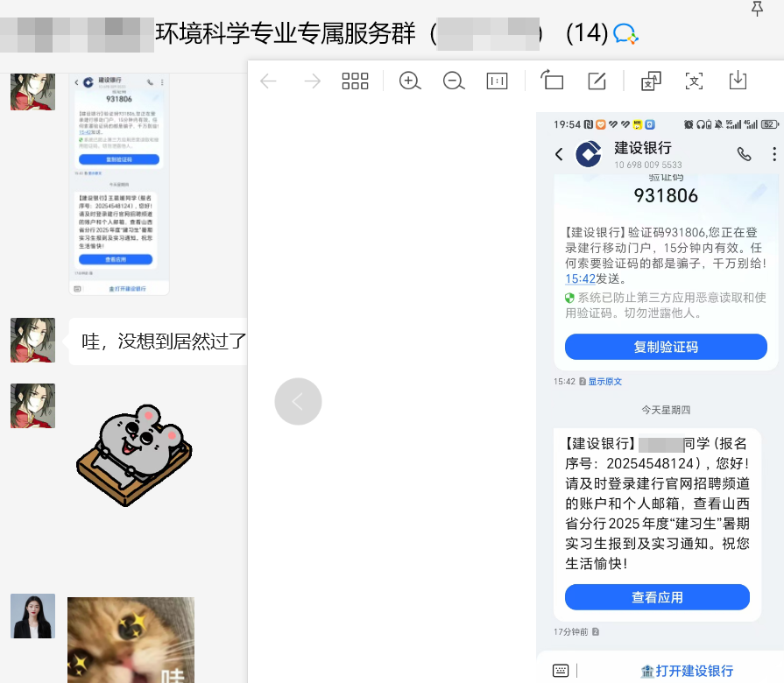
Task: Pin the chat window on top
Action: pyautogui.click(x=758, y=9)
